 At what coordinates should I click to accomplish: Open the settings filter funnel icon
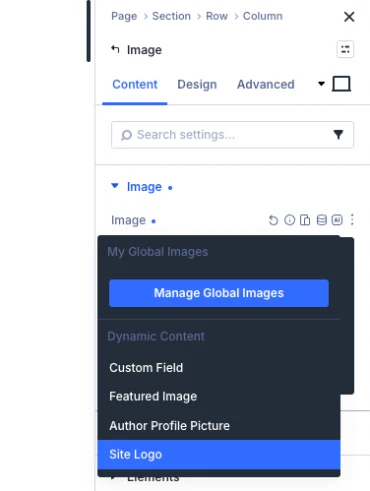pos(338,135)
